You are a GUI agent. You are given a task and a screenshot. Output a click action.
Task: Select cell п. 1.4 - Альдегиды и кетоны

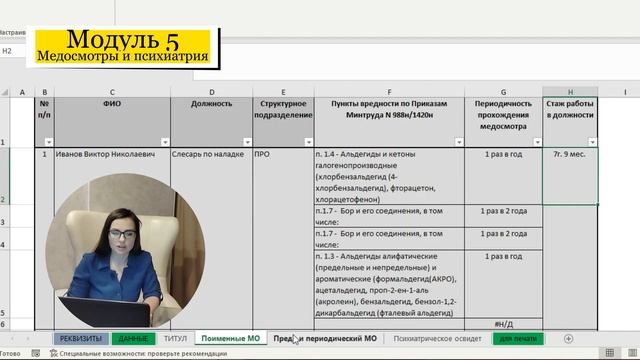coord(389,176)
